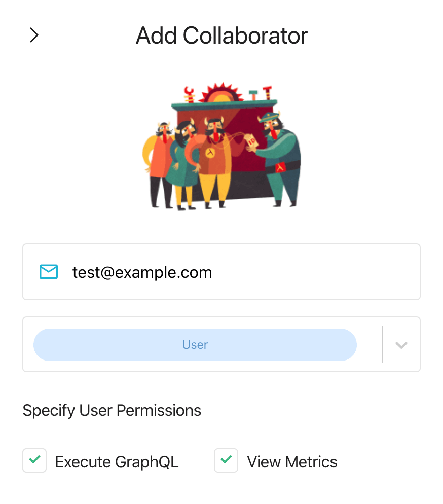
Task: Open the role dropdown chevron
Action: point(401,345)
